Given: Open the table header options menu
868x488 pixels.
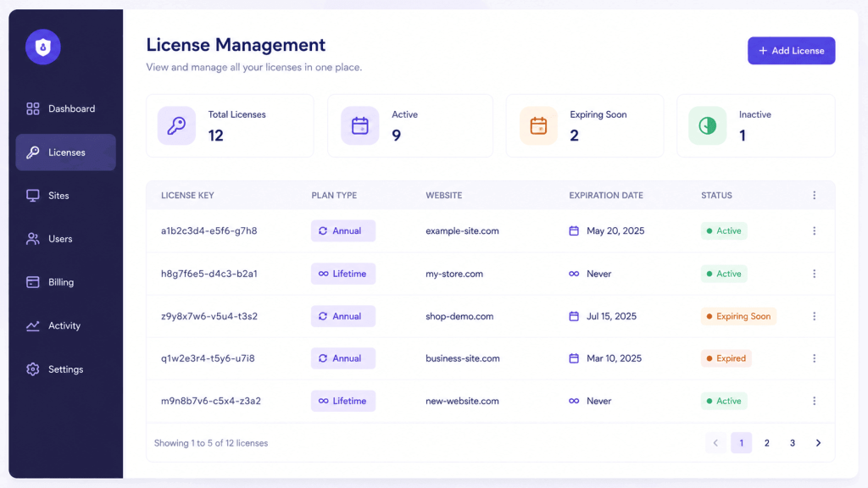Looking at the screenshot, I should 815,196.
